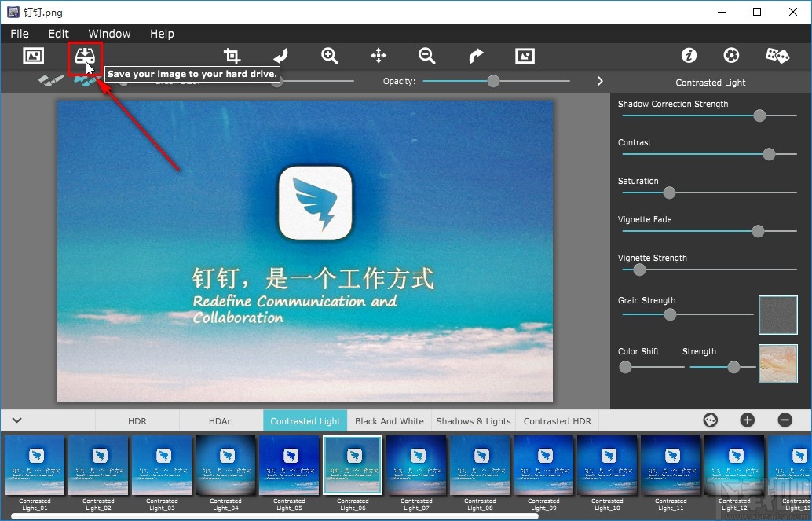Open Shadows & Lights tab
The height and width of the screenshot is (521, 812).
pyautogui.click(x=474, y=421)
